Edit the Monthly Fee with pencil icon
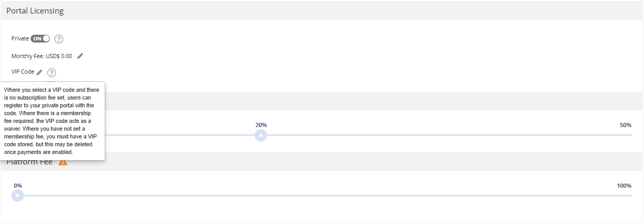Image resolution: width=644 pixels, height=224 pixels. pyautogui.click(x=80, y=56)
